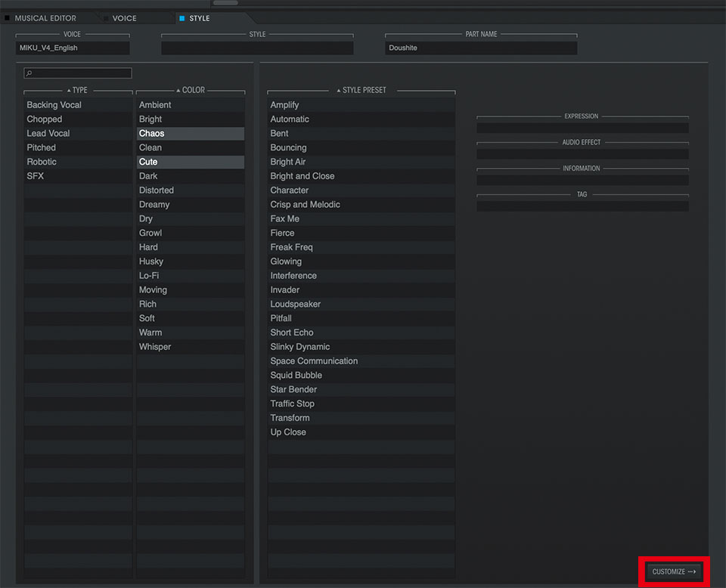This screenshot has height=588, width=726.
Task: Pick the Amplify style preset
Action: coord(361,105)
